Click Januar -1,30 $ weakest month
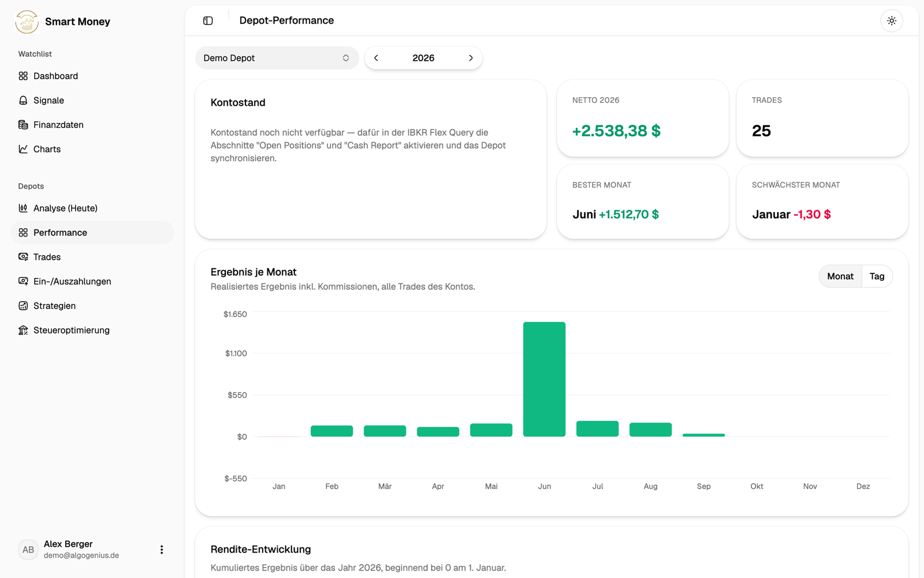924x578 pixels. (791, 214)
